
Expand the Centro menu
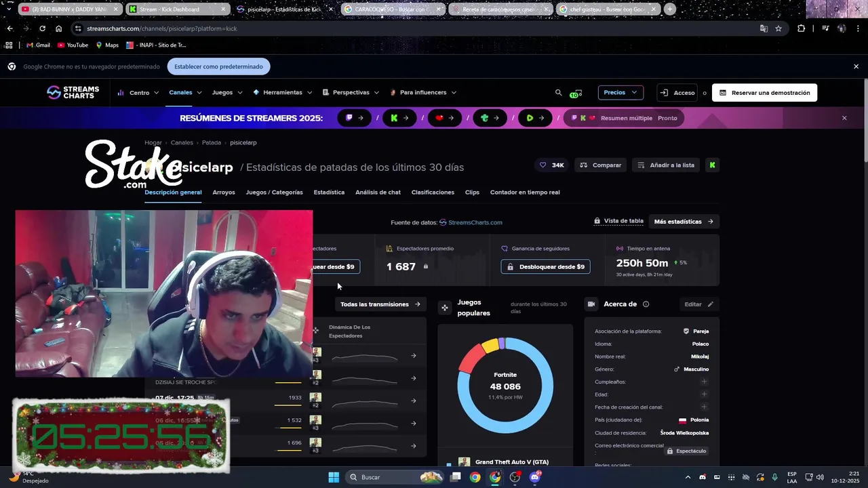(138, 93)
